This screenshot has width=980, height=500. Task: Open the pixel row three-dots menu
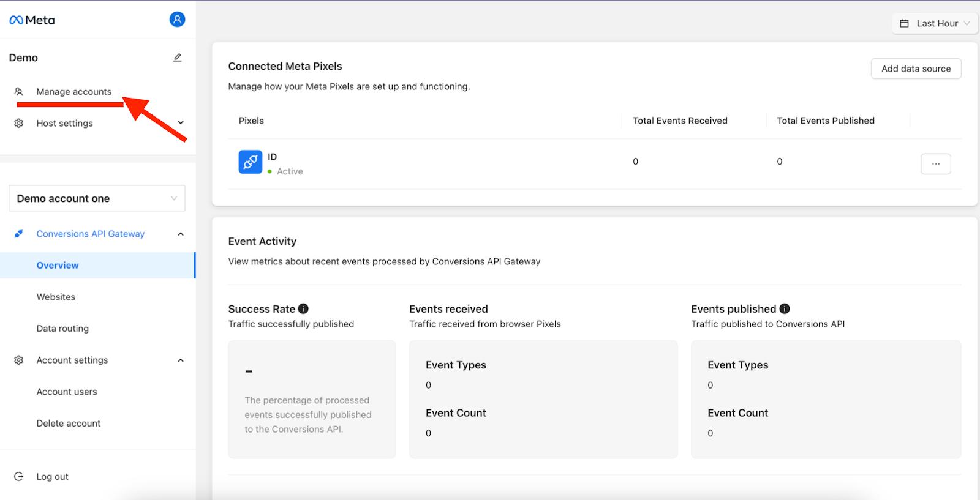936,163
